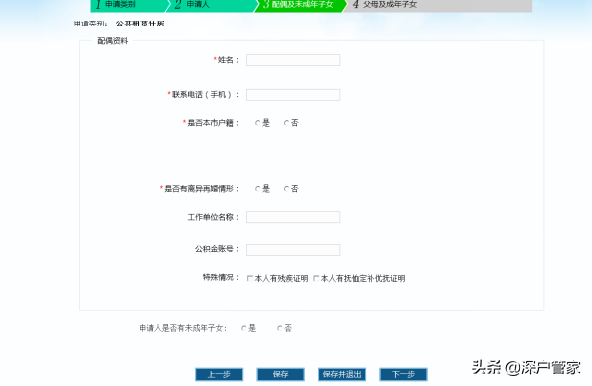Choose 是 for 是否有离异再婚情形

click(257, 189)
